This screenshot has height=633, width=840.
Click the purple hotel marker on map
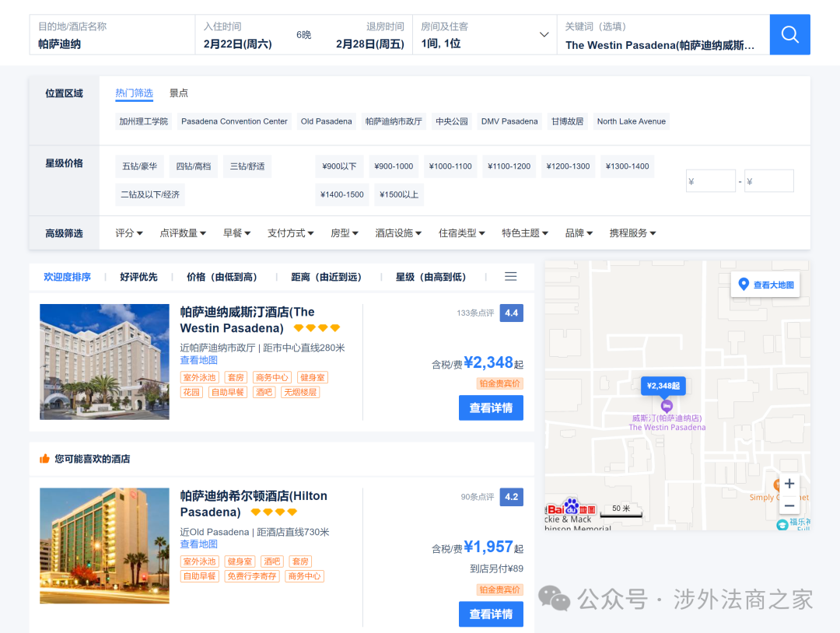pos(667,405)
